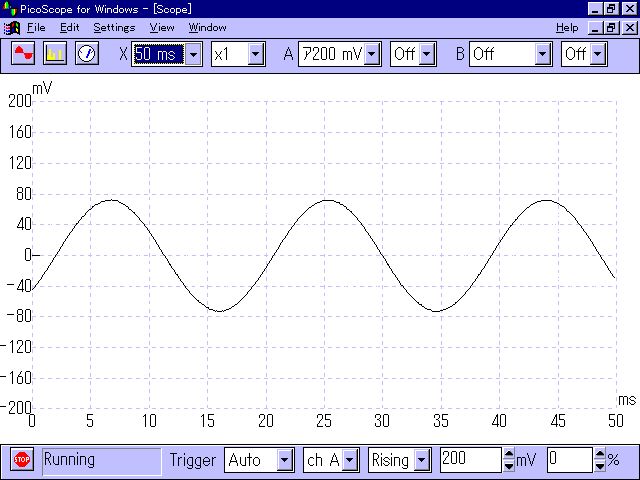Decrease trigger delay percent with down arrow
640x480 pixels.
click(x=600, y=466)
